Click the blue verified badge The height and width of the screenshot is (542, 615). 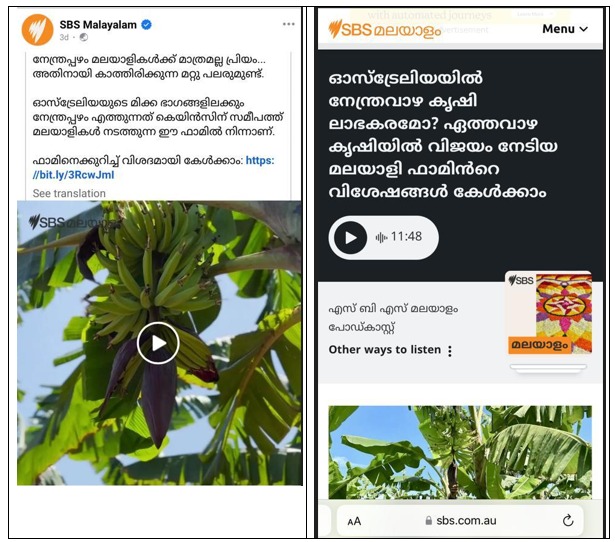click(x=146, y=25)
